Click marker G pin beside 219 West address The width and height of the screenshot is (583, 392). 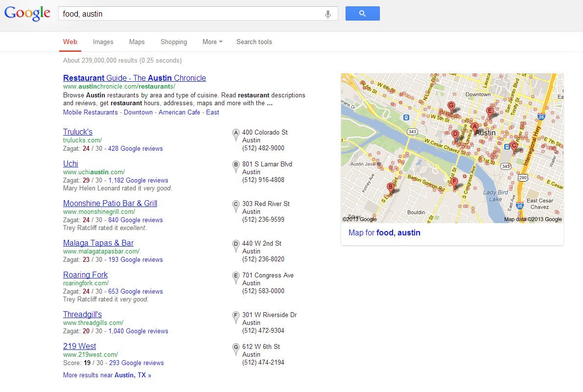point(236,349)
